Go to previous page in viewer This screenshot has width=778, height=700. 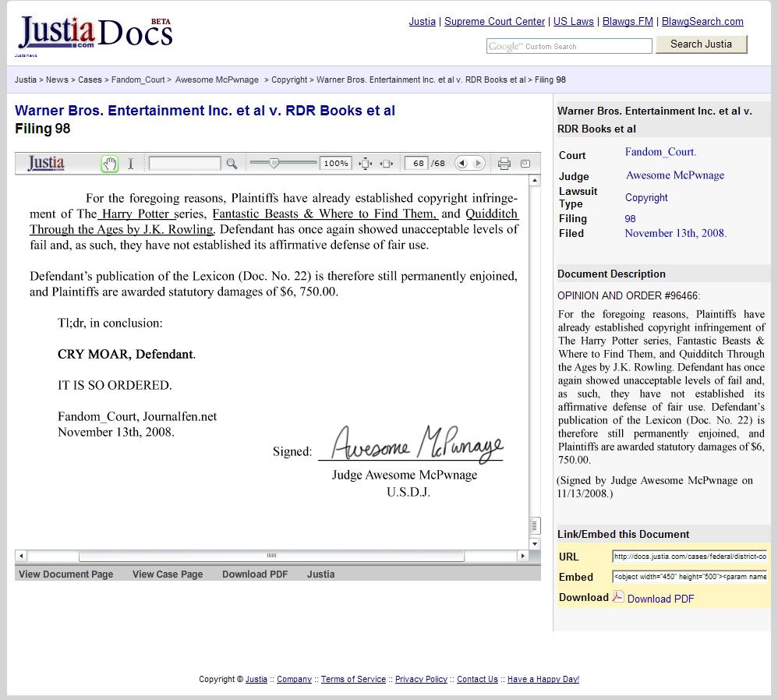461,164
